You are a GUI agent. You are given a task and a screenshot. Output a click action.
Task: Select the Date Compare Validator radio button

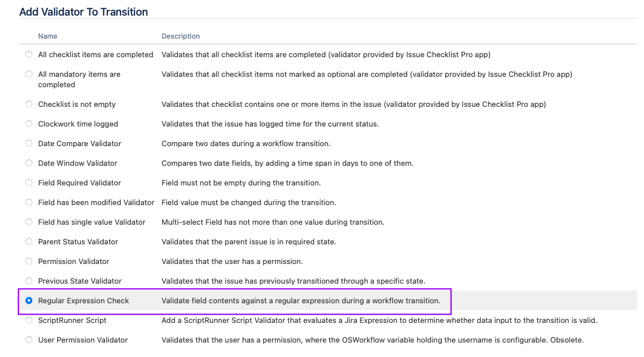coord(29,143)
